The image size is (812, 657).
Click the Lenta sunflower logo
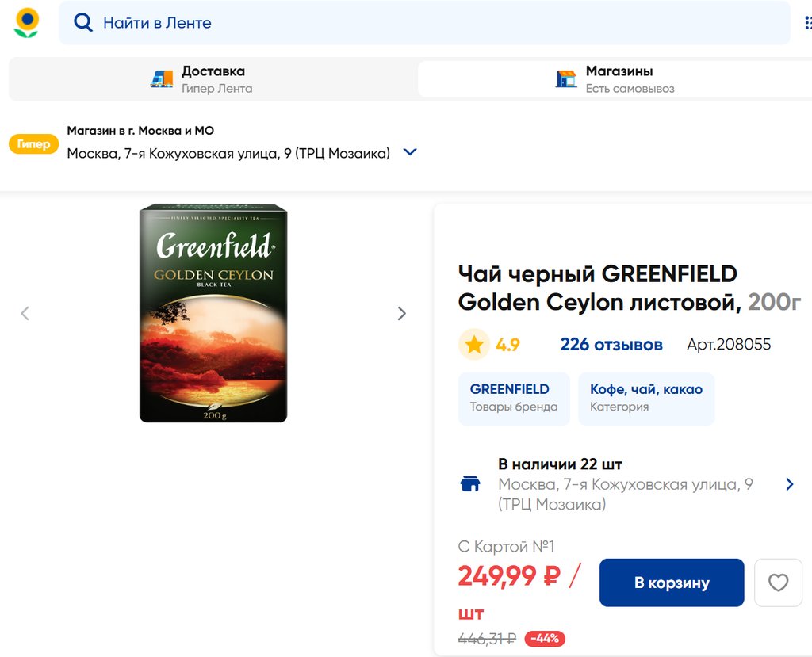coord(26,23)
